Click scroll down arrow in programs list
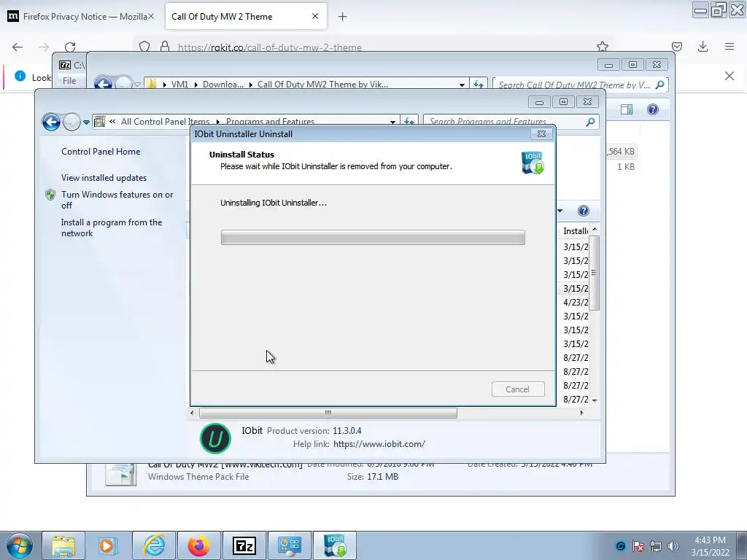Viewport: 747px width, 560px height. [595, 400]
